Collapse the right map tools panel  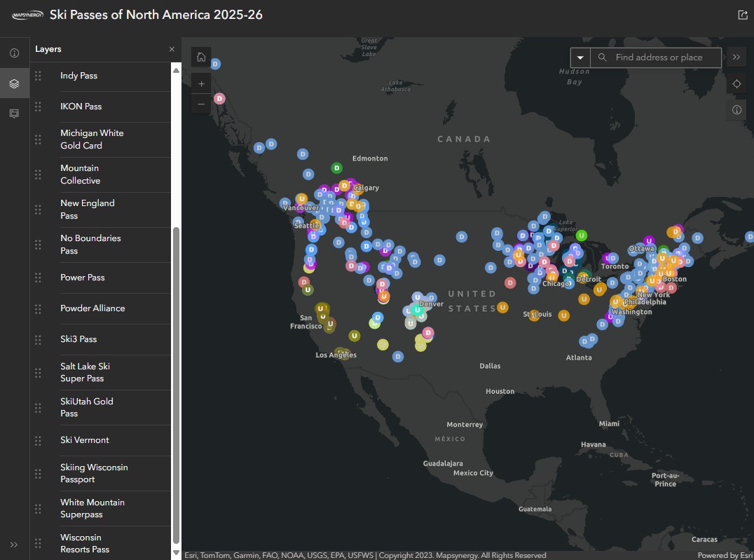tap(736, 57)
